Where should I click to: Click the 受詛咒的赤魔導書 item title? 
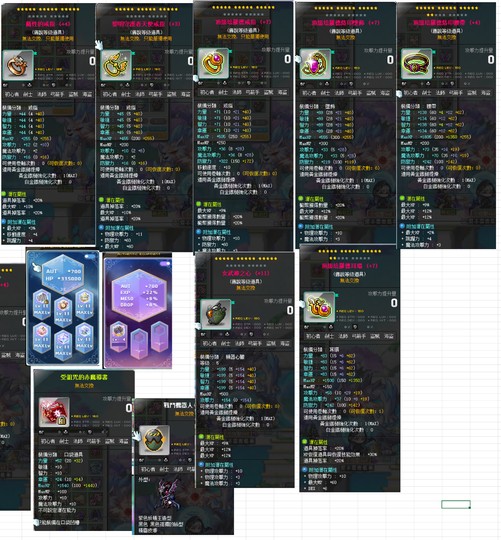click(x=84, y=377)
